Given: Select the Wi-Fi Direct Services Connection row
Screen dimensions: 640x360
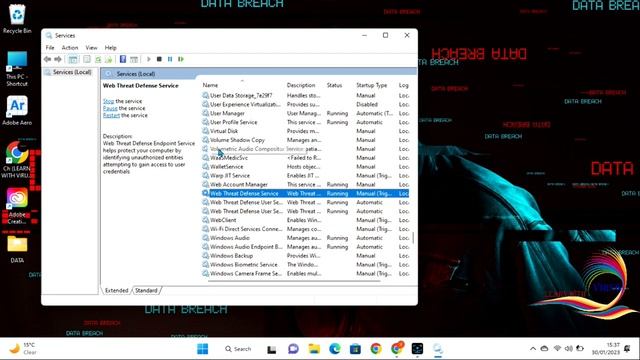Looking at the screenshot, I should (305, 229).
